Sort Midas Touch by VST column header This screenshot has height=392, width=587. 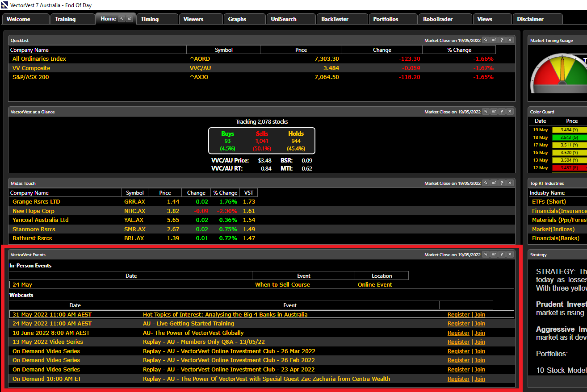pos(249,193)
